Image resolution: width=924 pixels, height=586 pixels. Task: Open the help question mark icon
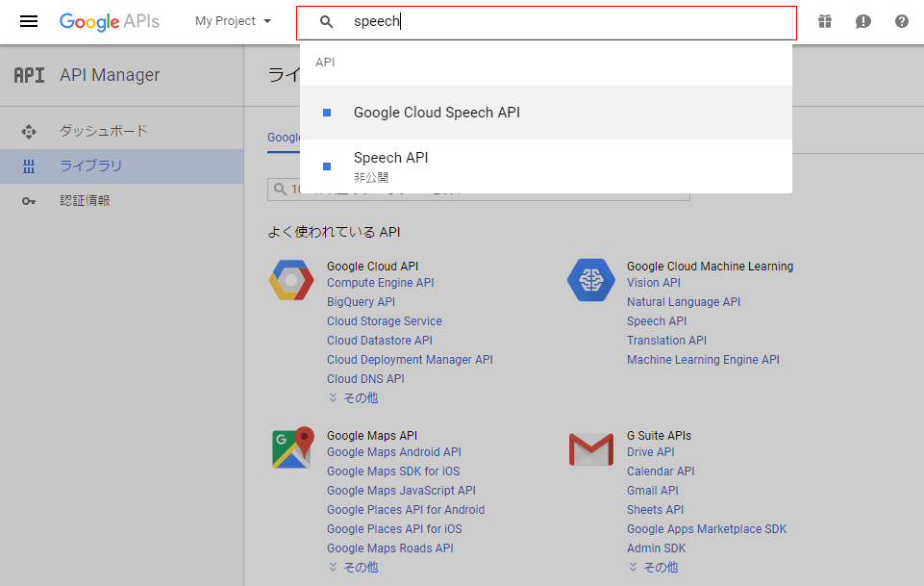coord(901,22)
